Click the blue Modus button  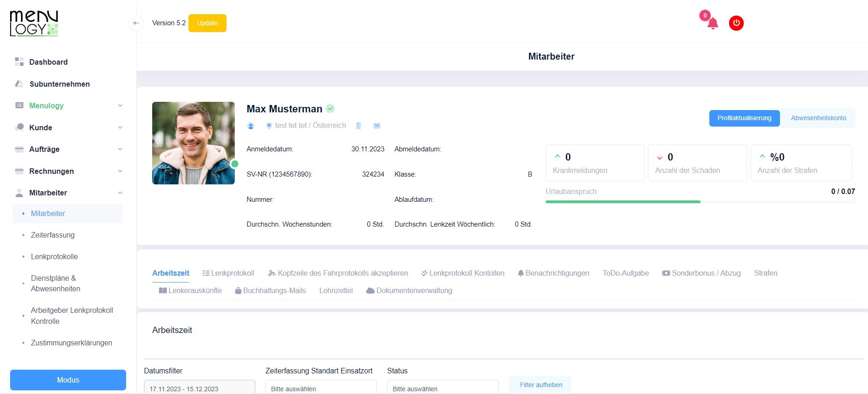click(x=68, y=380)
